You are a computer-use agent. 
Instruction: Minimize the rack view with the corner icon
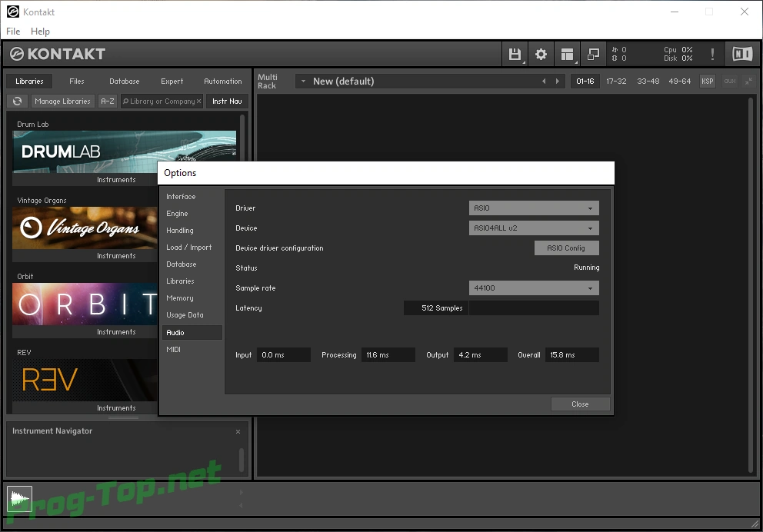point(748,81)
